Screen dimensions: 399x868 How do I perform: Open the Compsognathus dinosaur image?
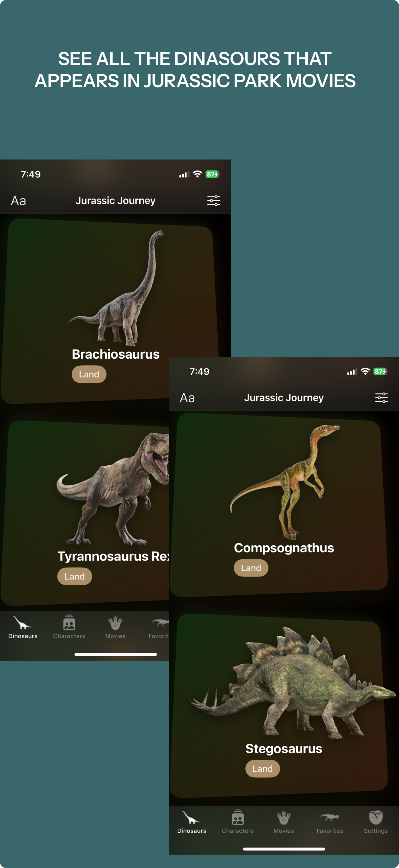click(285, 482)
